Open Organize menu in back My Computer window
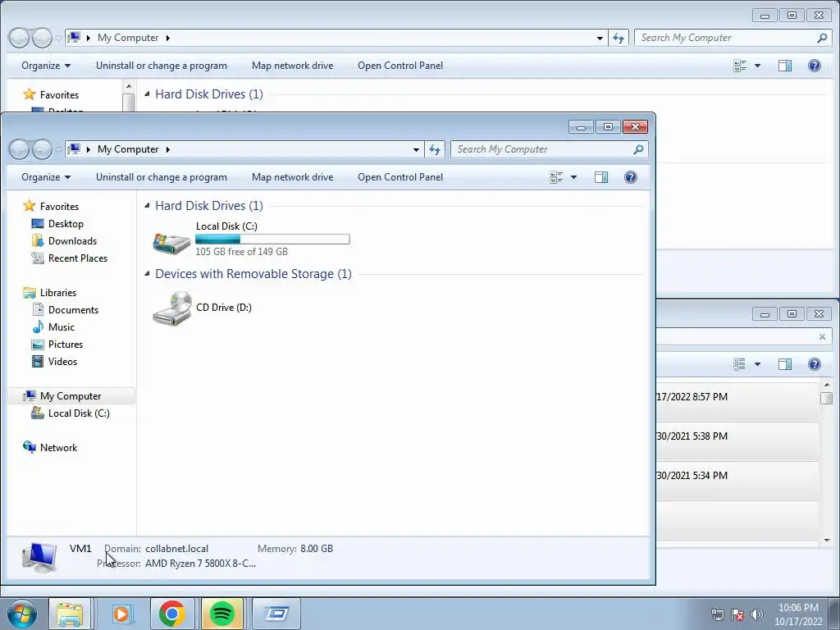The height and width of the screenshot is (630, 840). click(46, 66)
